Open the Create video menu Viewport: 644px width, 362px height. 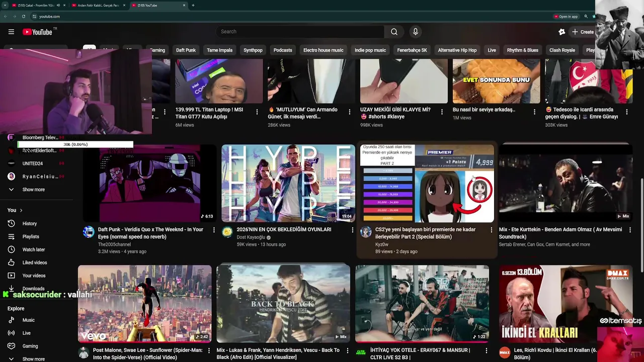click(x=583, y=32)
